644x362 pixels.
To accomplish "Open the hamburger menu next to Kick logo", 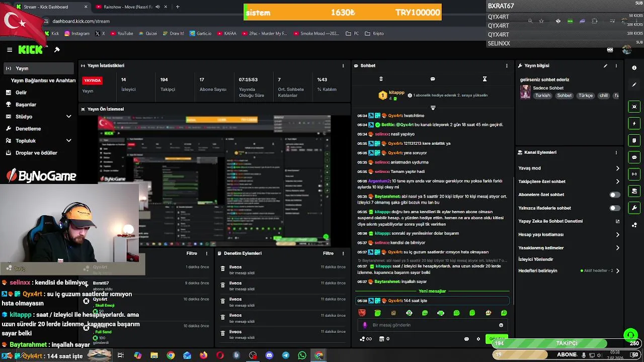I will tap(10, 50).
